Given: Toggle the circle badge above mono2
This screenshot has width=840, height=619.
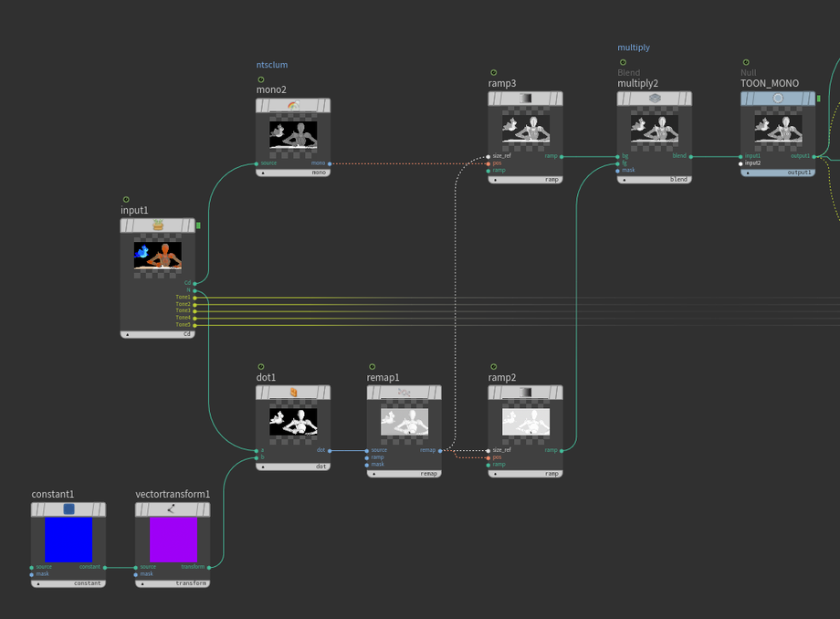Looking at the screenshot, I should point(260,79).
